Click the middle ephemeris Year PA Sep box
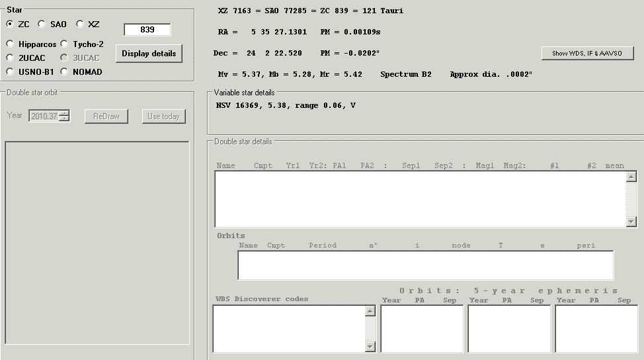The image size is (644, 360). click(x=509, y=329)
